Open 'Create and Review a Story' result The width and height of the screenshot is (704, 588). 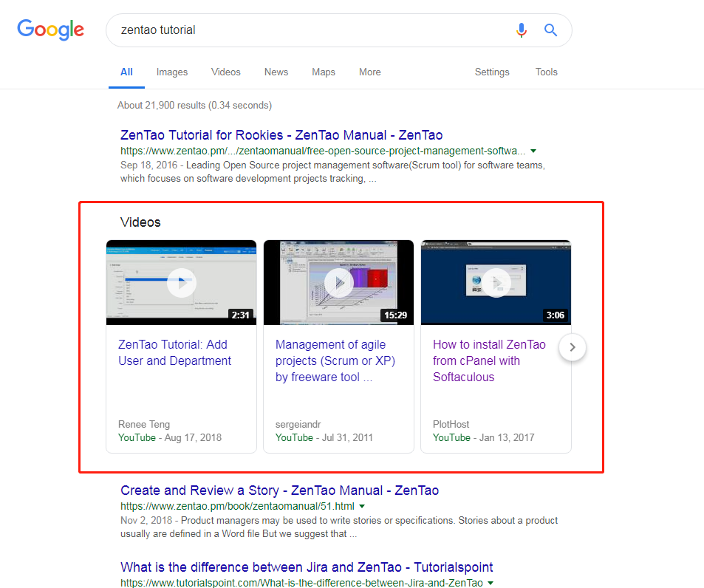pyautogui.click(x=280, y=490)
